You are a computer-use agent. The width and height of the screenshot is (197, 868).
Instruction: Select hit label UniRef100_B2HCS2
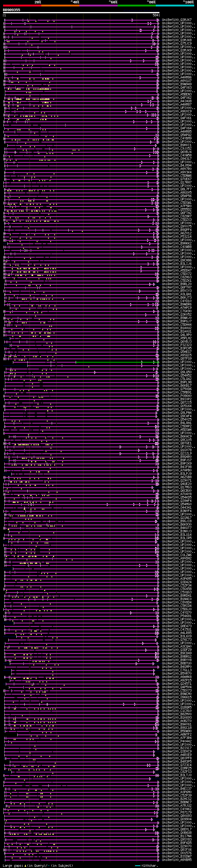[x=177, y=799]
